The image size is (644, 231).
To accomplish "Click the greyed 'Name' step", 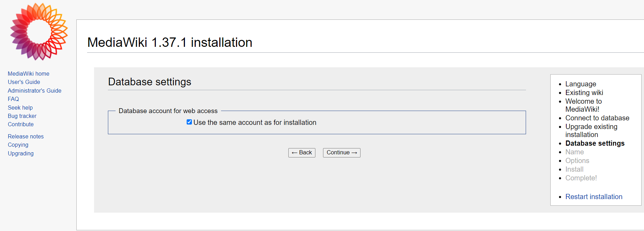I will coord(575,152).
